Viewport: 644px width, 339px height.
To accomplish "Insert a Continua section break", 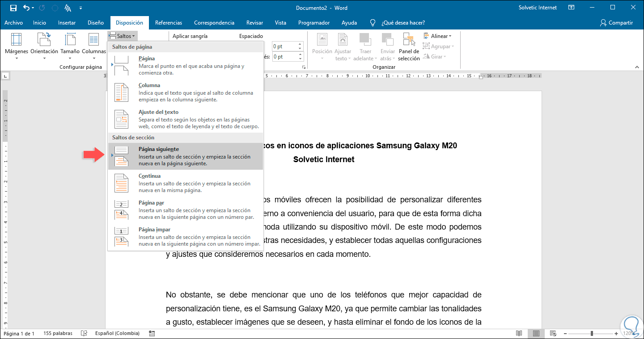I will 186,183.
